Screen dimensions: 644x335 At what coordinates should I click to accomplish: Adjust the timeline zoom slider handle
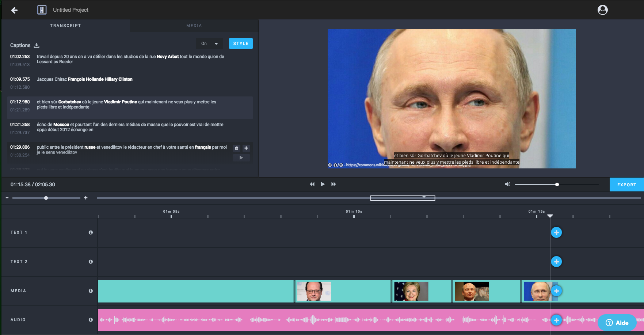pos(46,198)
